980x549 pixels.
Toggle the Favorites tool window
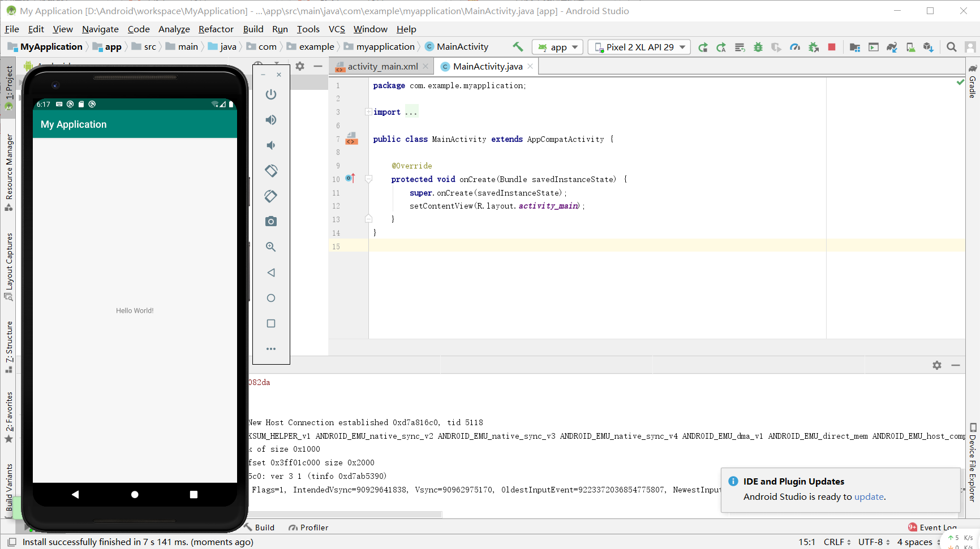click(x=8, y=417)
